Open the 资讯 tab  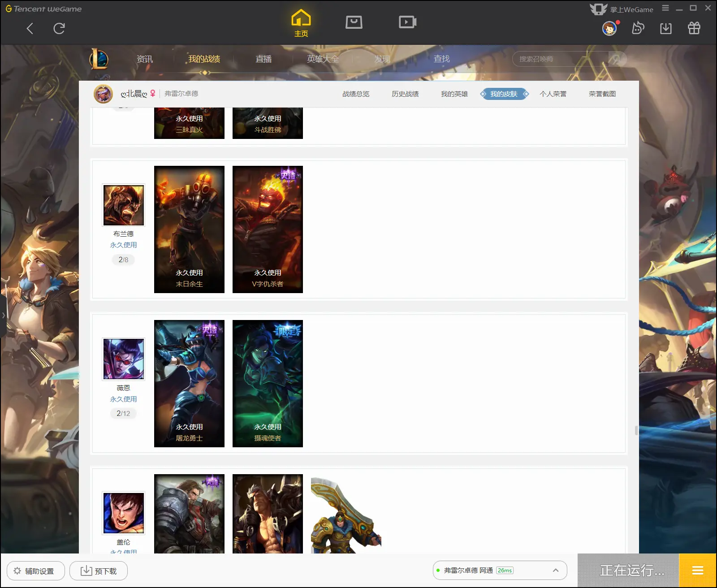145,59
